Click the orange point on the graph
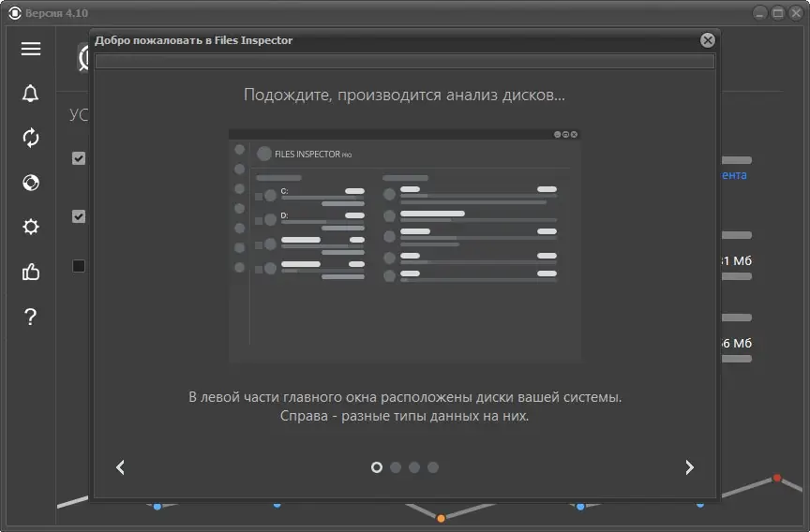810x532 pixels. (x=441, y=518)
